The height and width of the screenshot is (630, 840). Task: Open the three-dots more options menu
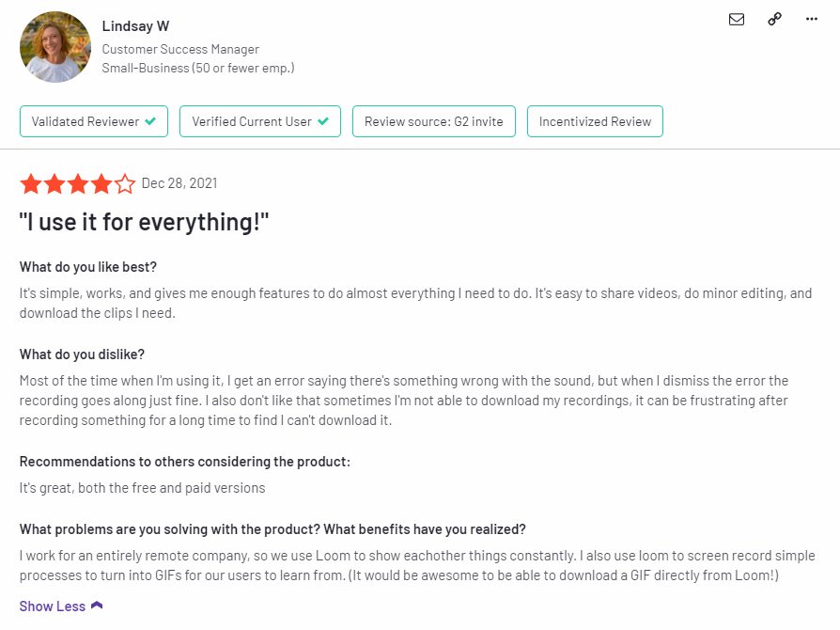coord(812,20)
